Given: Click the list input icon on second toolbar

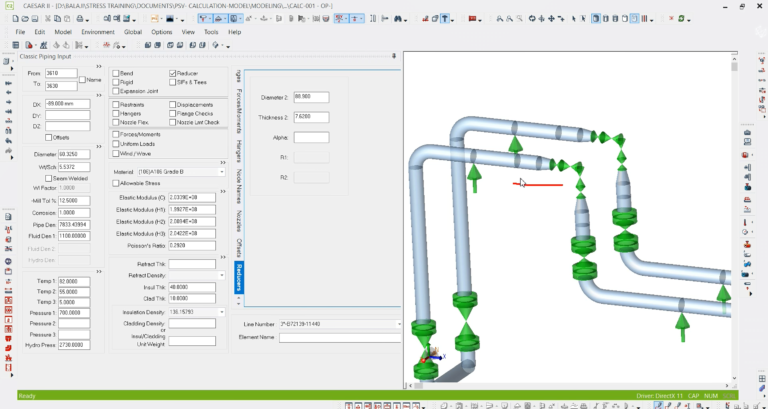Looking at the screenshot, I should point(16,45).
